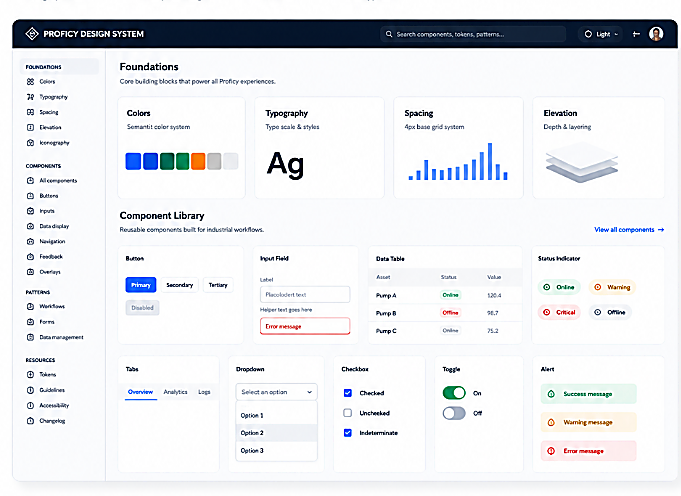Select the gray color swatch
This screenshot has height=496, width=681.
pos(214,161)
